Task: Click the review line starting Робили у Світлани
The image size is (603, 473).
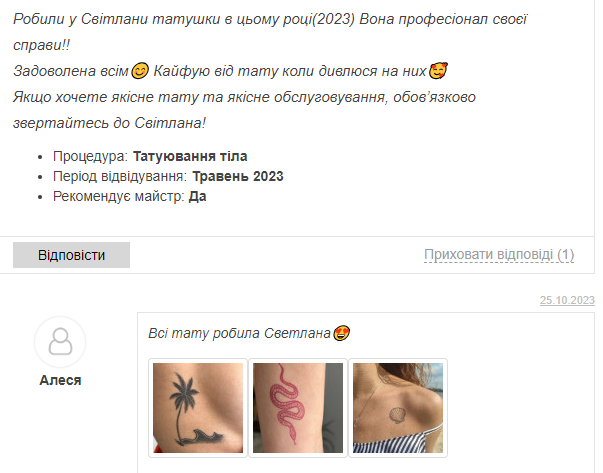Action: (x=270, y=19)
